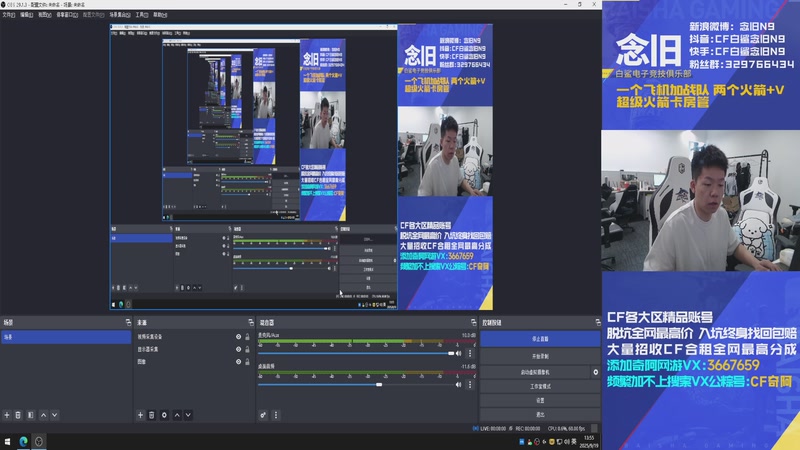Open the system tray volume icon
Viewport: 800px width, 450px height.
click(x=566, y=441)
